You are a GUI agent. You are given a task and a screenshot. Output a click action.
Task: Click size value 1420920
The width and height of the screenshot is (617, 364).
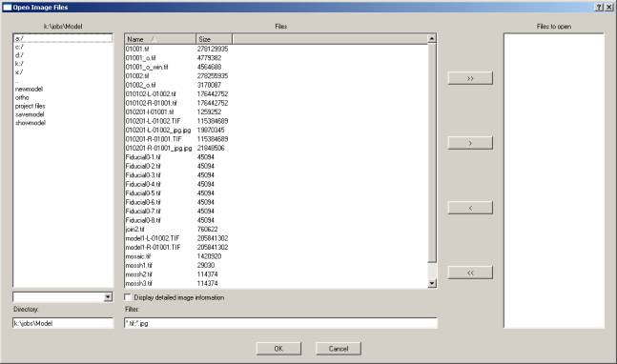(209, 256)
